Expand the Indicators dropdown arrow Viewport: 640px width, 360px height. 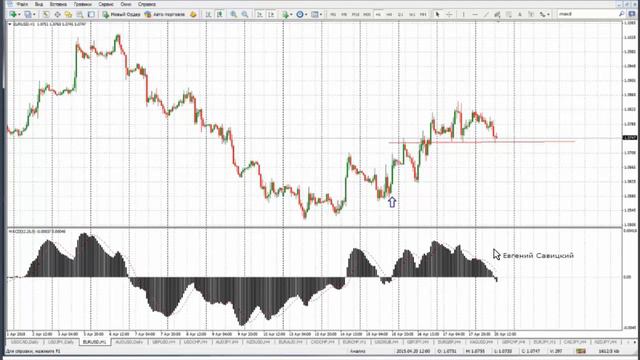291,14
